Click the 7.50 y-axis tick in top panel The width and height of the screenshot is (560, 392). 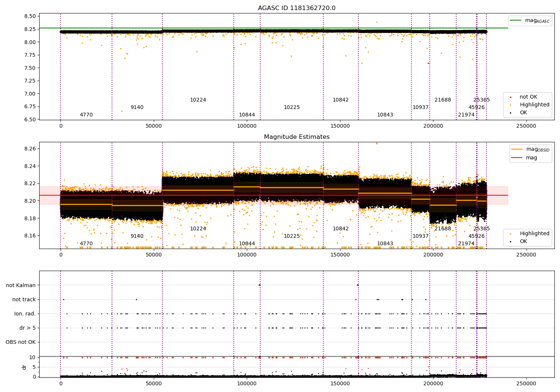[30, 68]
